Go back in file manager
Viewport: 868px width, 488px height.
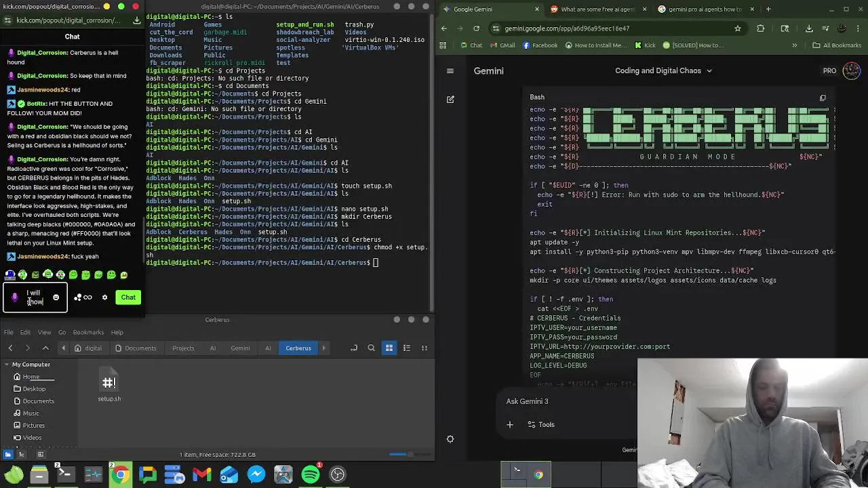(10, 348)
